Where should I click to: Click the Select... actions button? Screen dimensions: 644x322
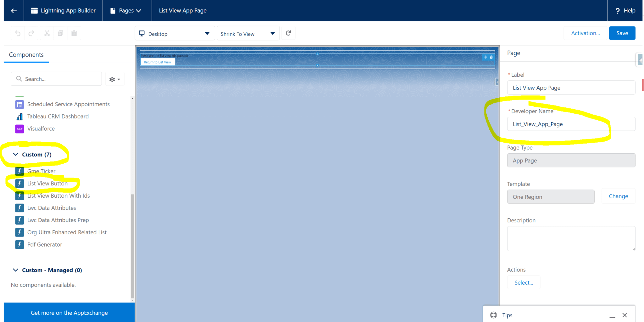[x=524, y=283]
